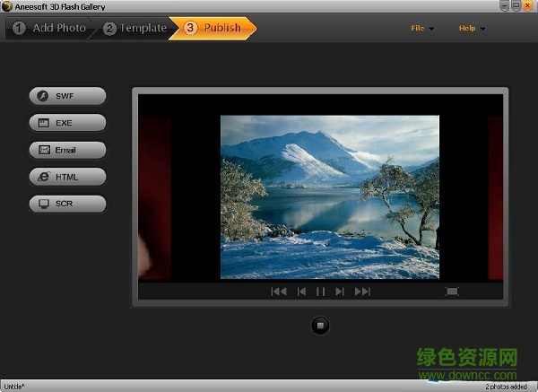Go to the previous photo in preview
The image size is (538, 392).
[301, 292]
